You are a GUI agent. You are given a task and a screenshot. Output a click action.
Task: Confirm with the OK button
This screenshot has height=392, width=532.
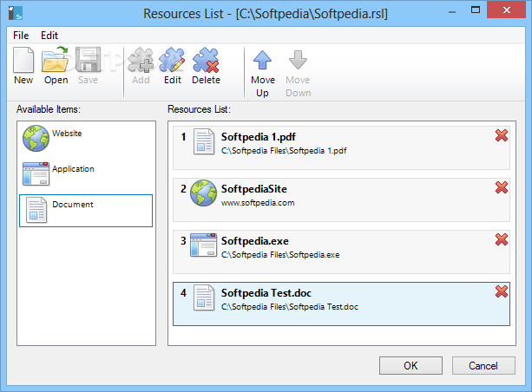coord(410,366)
